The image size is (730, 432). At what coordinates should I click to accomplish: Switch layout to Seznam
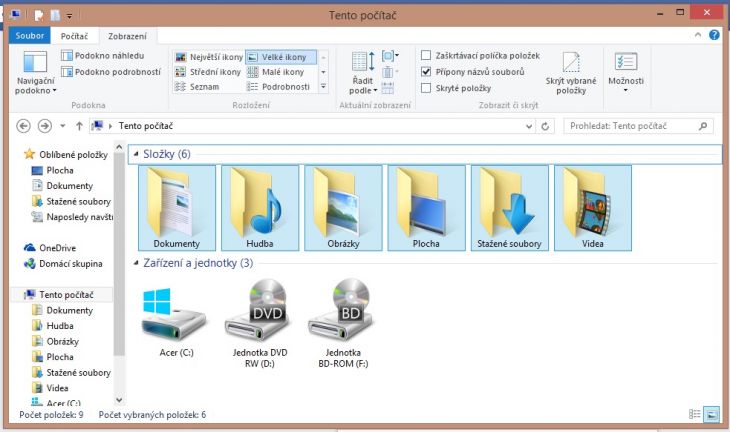click(x=197, y=87)
